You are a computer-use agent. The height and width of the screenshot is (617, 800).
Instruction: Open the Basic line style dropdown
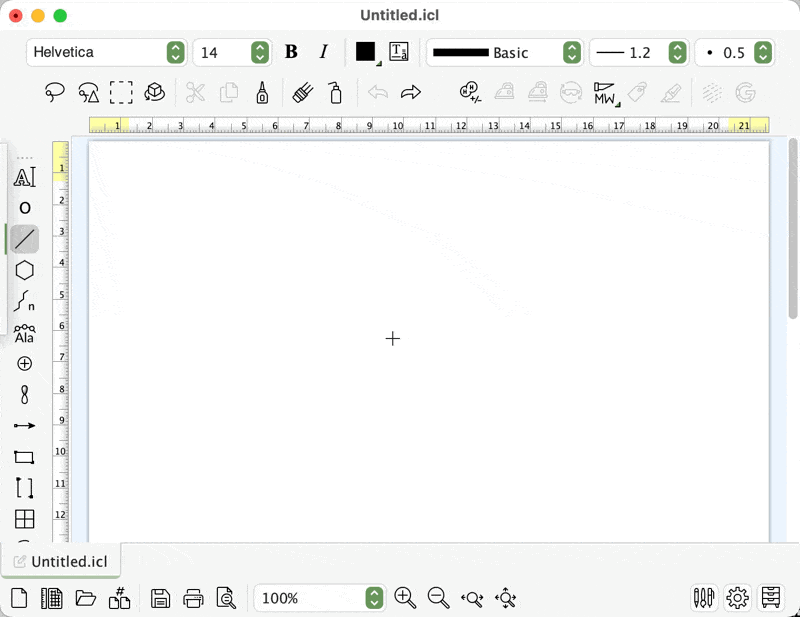[x=504, y=52]
